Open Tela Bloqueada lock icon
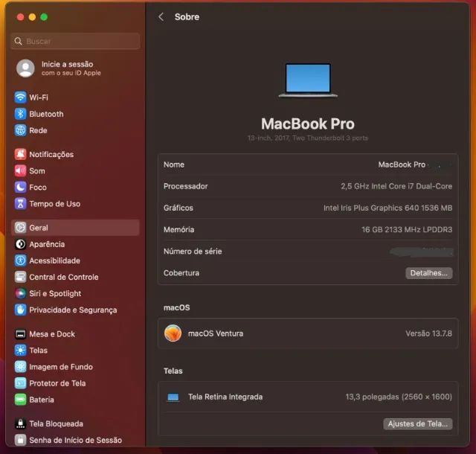 coord(20,423)
